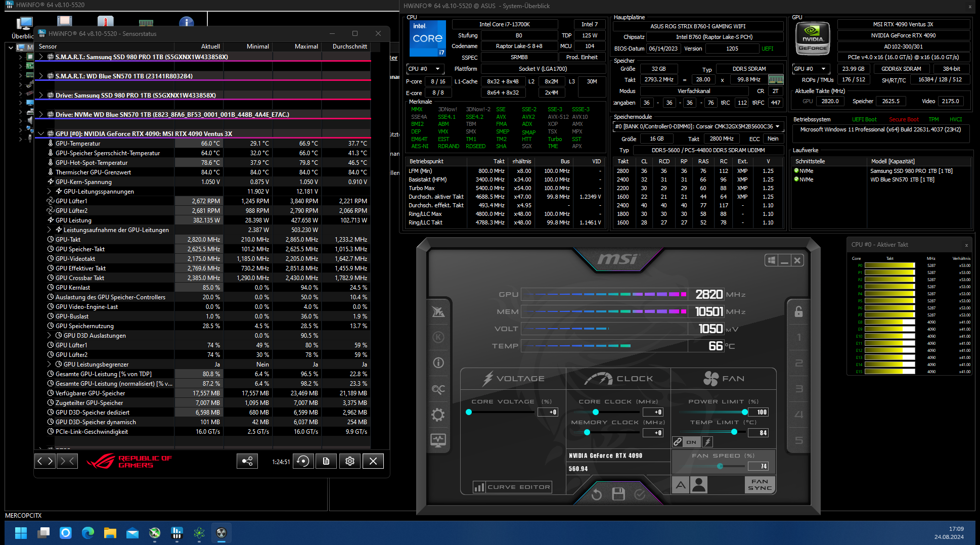Open Afterburner hardware monitor graph window
Viewport: 980px width, 545px height.
pos(438,440)
